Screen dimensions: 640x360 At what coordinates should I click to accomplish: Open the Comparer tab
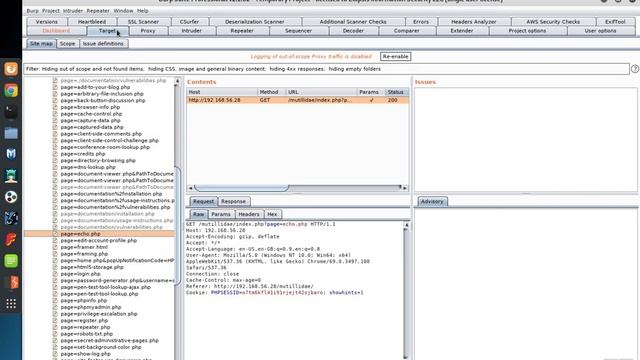pos(407,31)
